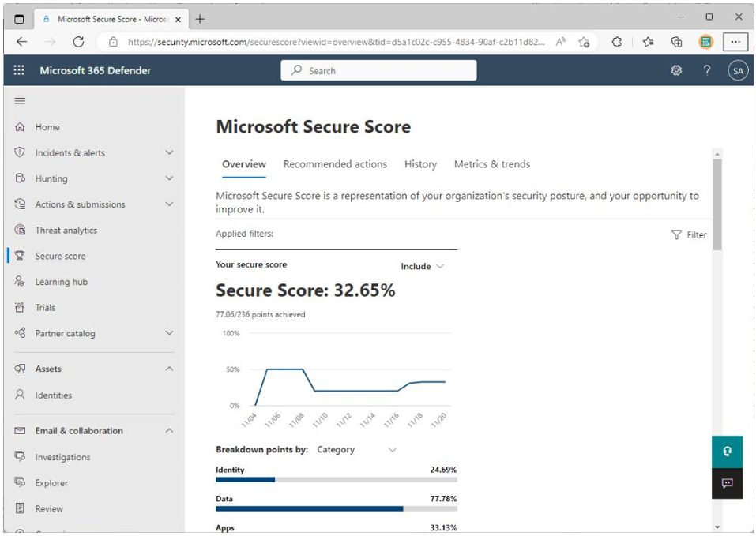Image resolution: width=756 pixels, height=536 pixels.
Task: Click the 77.06/236 points achieved text
Action: (261, 314)
